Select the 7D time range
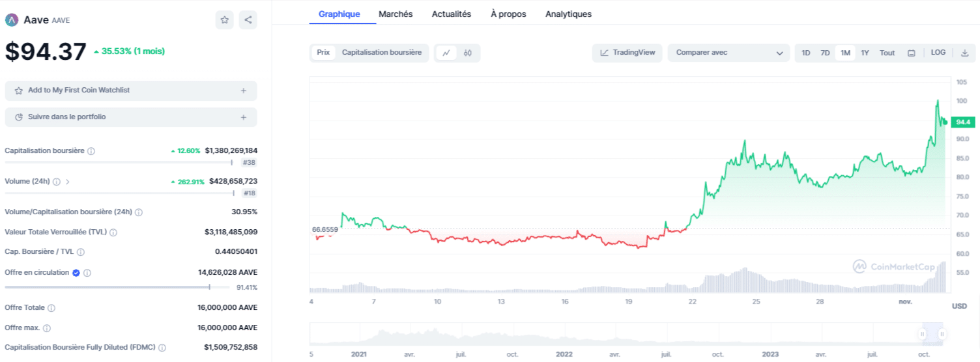Image resolution: width=980 pixels, height=362 pixels. point(825,53)
